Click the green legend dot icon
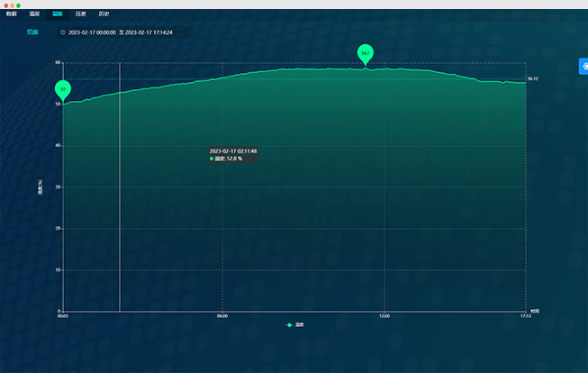This screenshot has height=373, width=588. click(289, 324)
